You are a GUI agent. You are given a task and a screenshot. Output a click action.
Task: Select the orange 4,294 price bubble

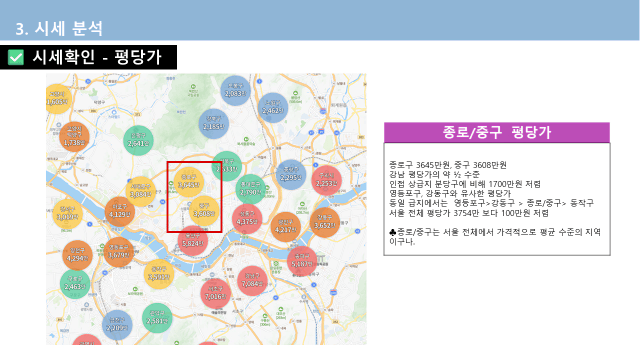tap(77, 256)
